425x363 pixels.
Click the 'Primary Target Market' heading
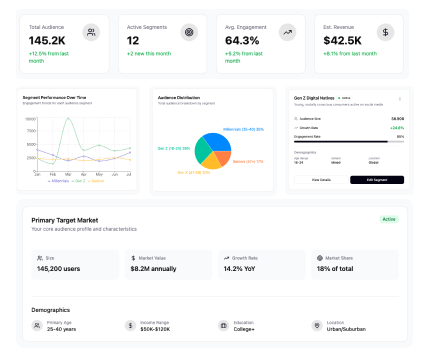coord(65,220)
